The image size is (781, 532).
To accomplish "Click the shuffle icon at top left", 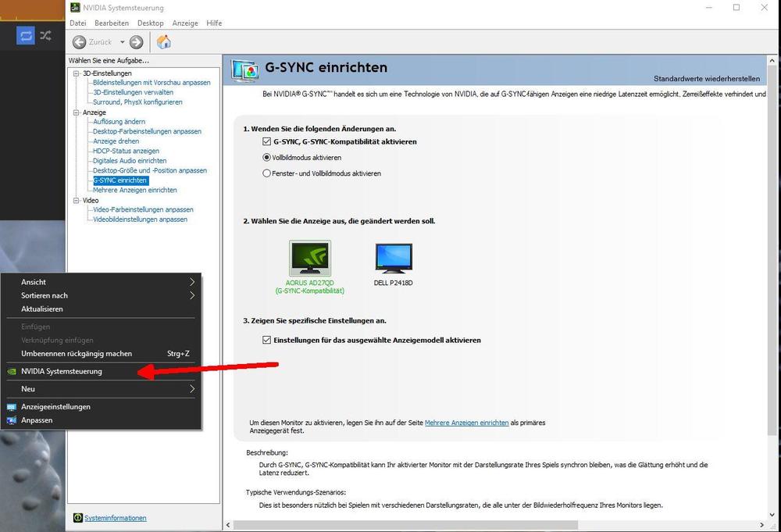I will [x=45, y=35].
